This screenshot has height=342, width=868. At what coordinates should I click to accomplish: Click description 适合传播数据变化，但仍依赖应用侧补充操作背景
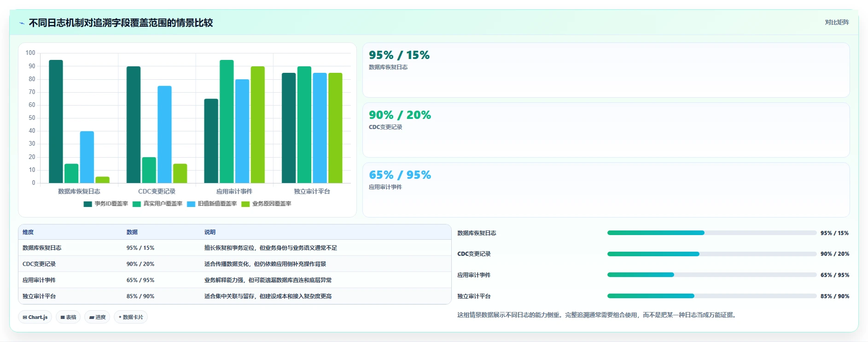click(x=265, y=264)
